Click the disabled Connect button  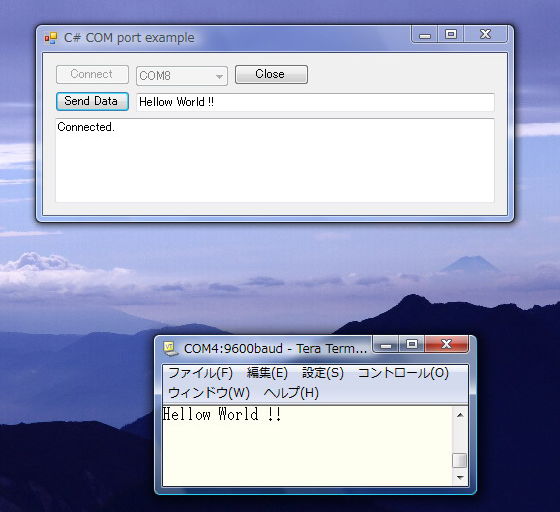(x=92, y=74)
